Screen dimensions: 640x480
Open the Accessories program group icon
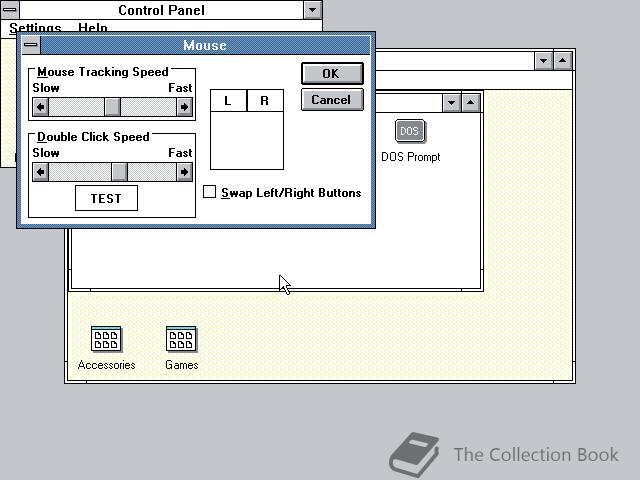pos(106,339)
